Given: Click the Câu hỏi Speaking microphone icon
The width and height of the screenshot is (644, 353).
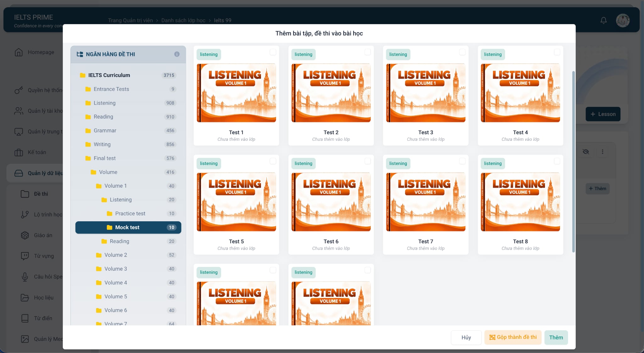Looking at the screenshot, I should click(x=25, y=277).
